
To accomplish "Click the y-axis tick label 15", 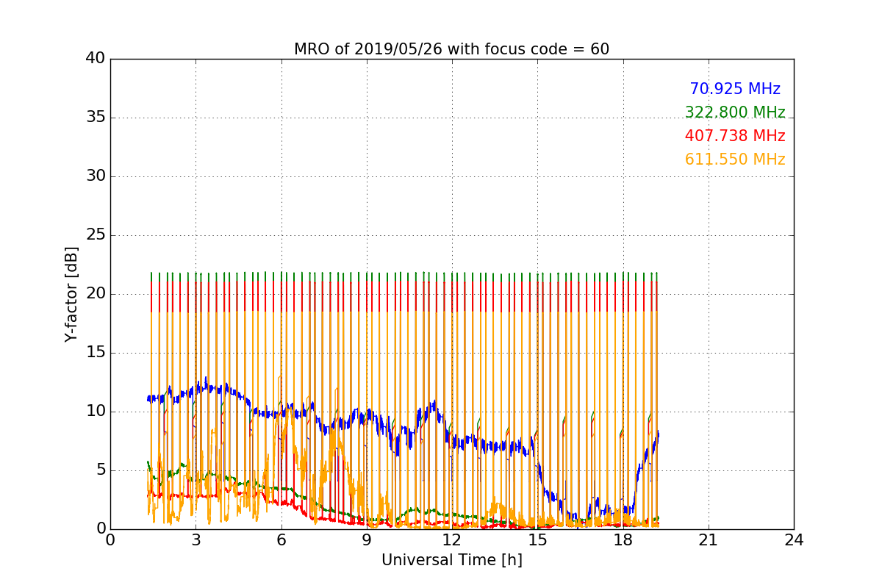I will 96,353.
